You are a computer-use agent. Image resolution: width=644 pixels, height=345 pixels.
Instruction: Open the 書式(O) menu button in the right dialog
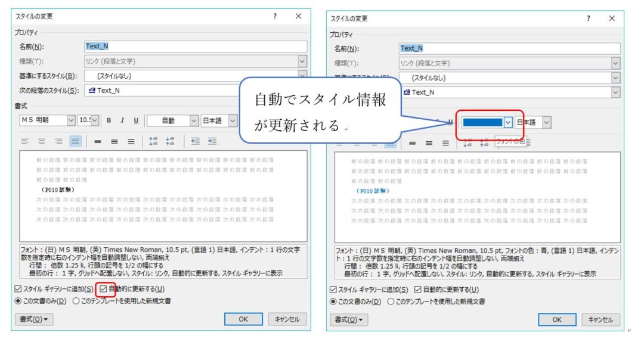349,319
